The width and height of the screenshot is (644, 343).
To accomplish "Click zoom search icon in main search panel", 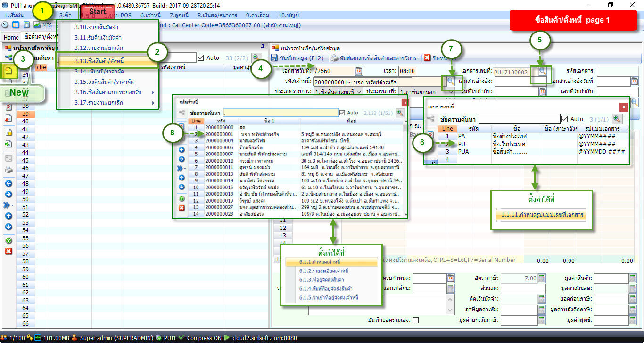I will tap(256, 57).
